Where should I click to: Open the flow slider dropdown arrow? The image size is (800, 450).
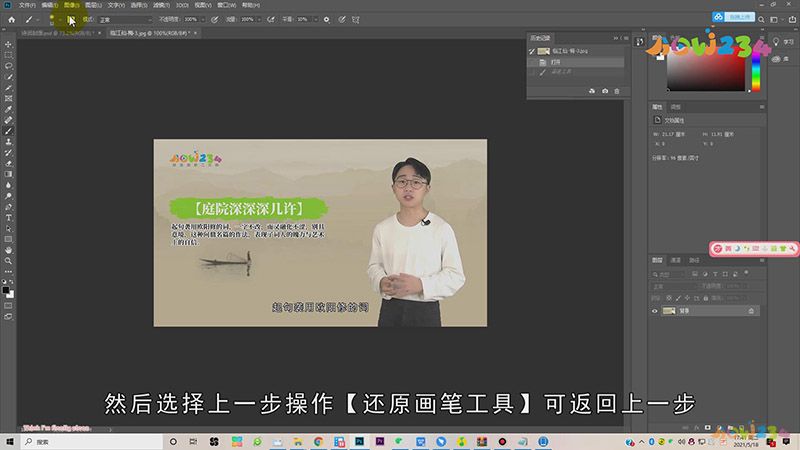(x=259, y=19)
